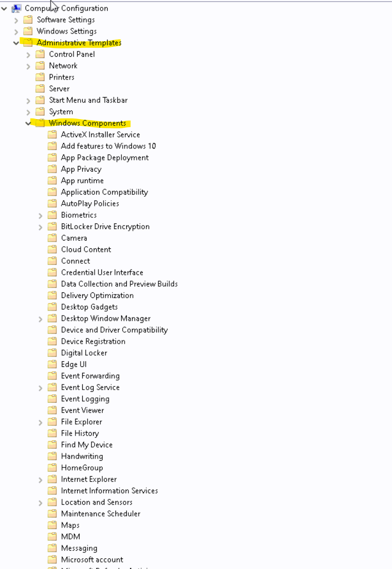Click the Camera folder icon
The width and height of the screenshot is (392, 569).
[52, 238]
